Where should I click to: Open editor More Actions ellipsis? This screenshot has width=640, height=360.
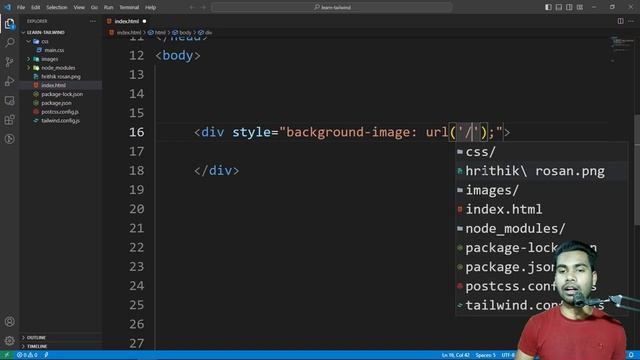tap(631, 21)
